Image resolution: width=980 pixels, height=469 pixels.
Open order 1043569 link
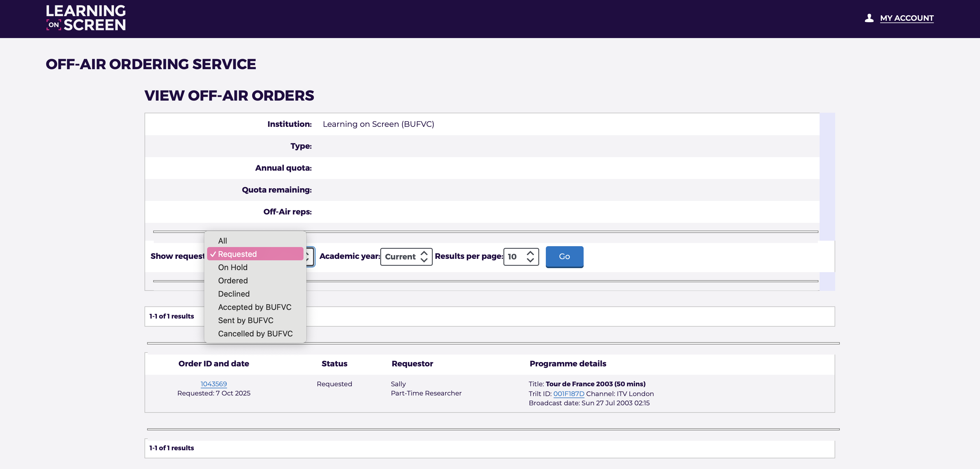click(214, 384)
